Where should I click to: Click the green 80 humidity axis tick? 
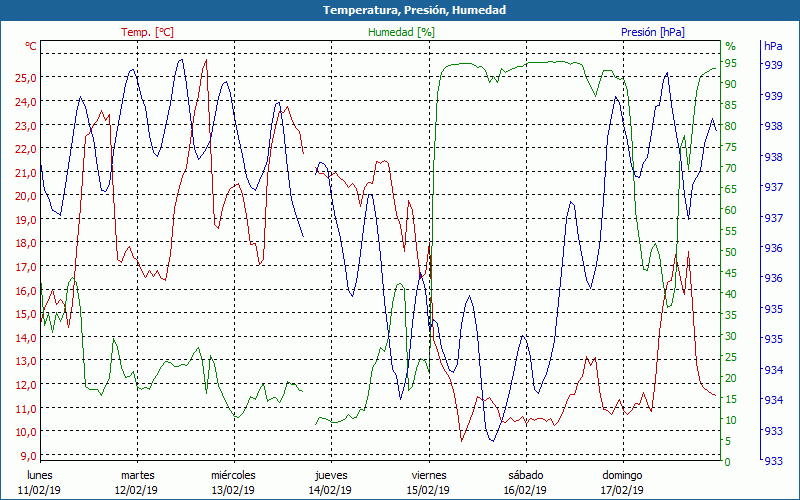(x=731, y=126)
